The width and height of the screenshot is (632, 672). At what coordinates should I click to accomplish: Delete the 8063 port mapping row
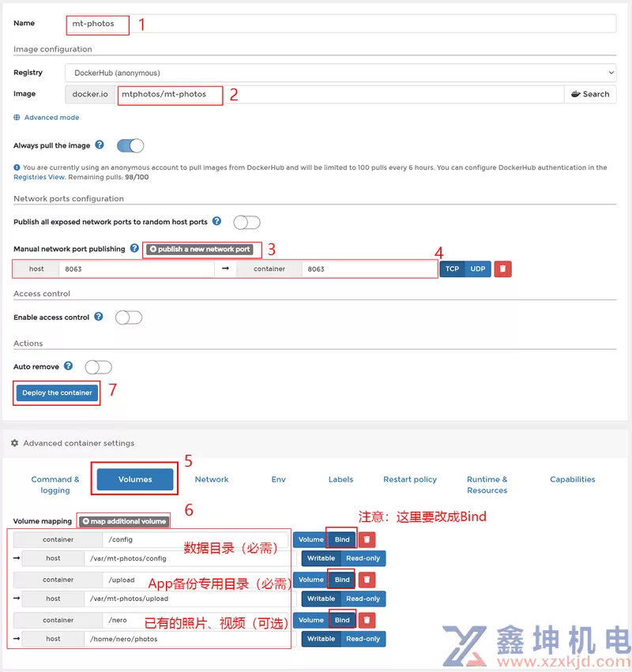(502, 268)
